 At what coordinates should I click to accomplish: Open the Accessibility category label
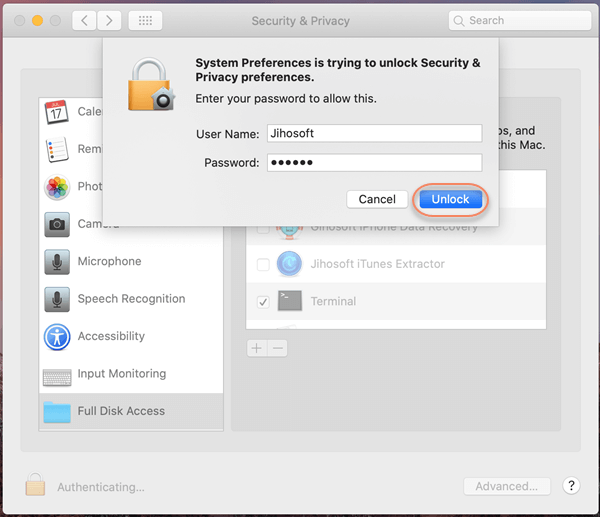111,336
